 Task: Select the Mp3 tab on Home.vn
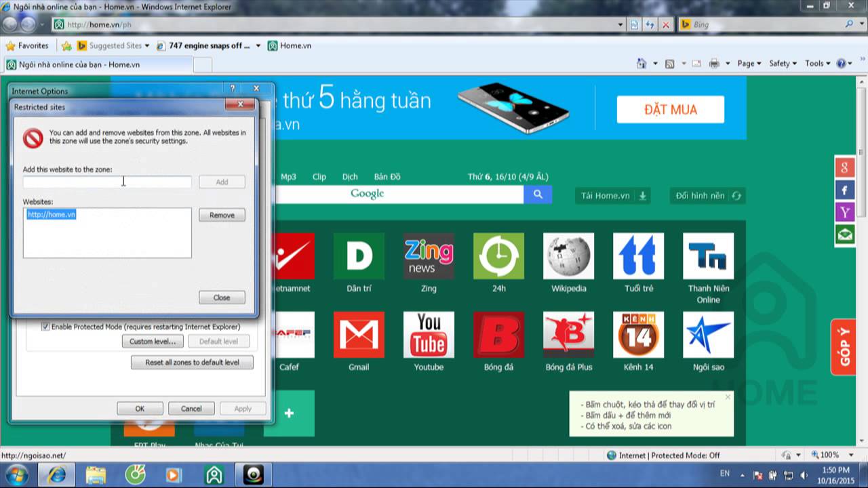[288, 177]
